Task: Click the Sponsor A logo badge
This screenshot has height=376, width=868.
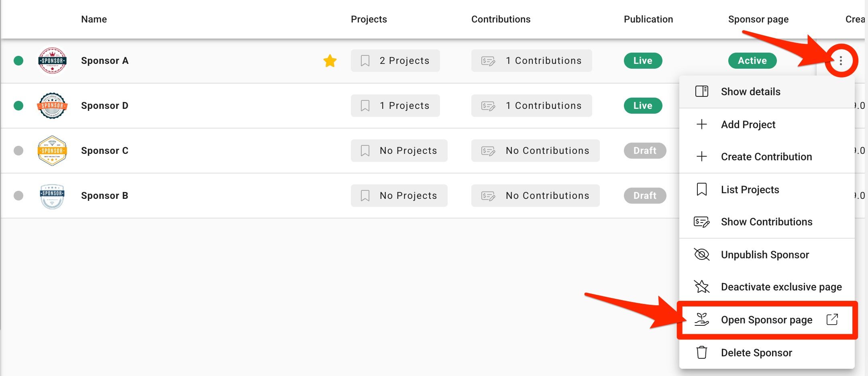Action: coord(52,61)
